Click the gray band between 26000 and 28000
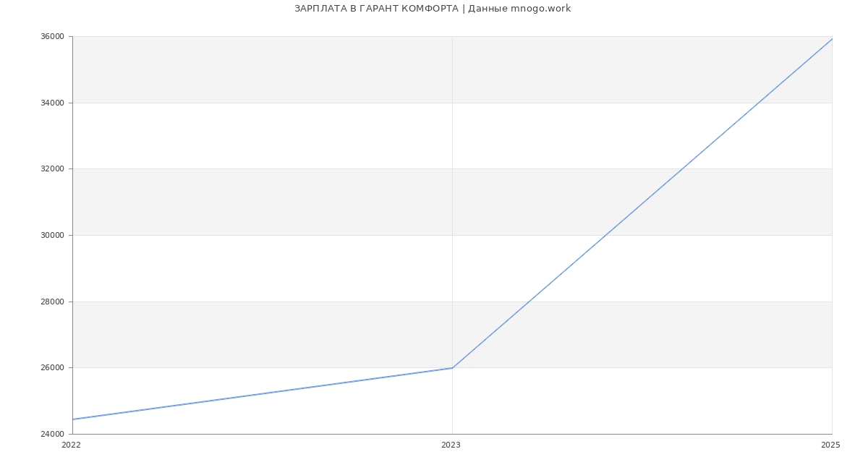 pyautogui.click(x=289, y=334)
